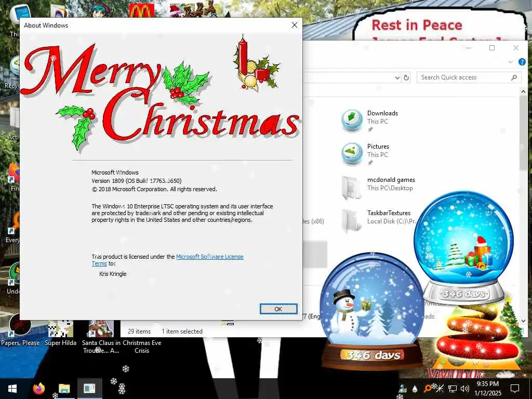Select the McDonald's desktop icon
532x399 pixels.
(x=141, y=11)
